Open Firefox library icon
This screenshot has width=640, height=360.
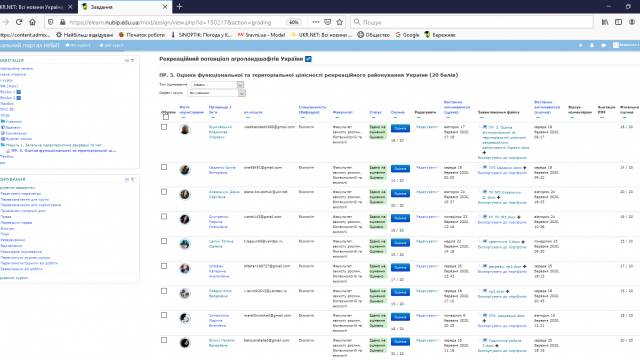point(605,22)
